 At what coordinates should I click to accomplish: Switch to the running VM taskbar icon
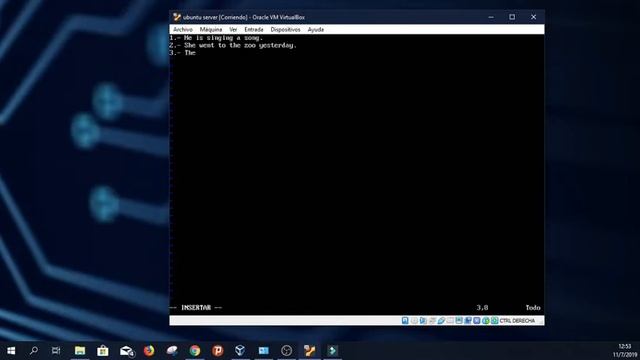coord(309,351)
